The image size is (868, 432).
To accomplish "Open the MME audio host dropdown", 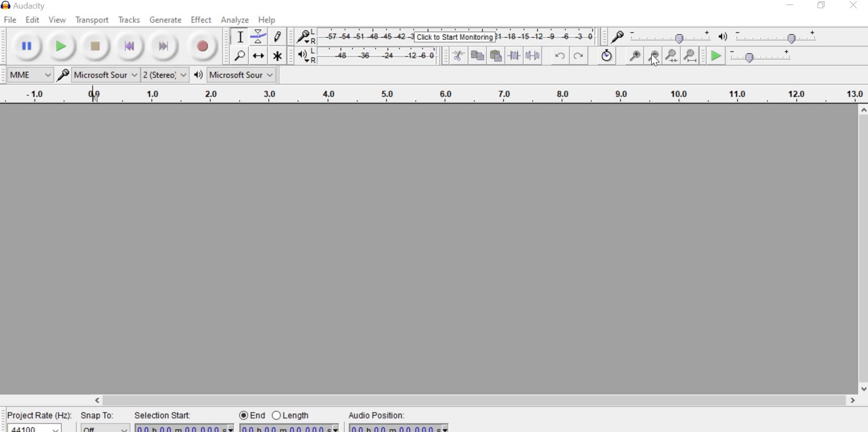I will pyautogui.click(x=30, y=74).
